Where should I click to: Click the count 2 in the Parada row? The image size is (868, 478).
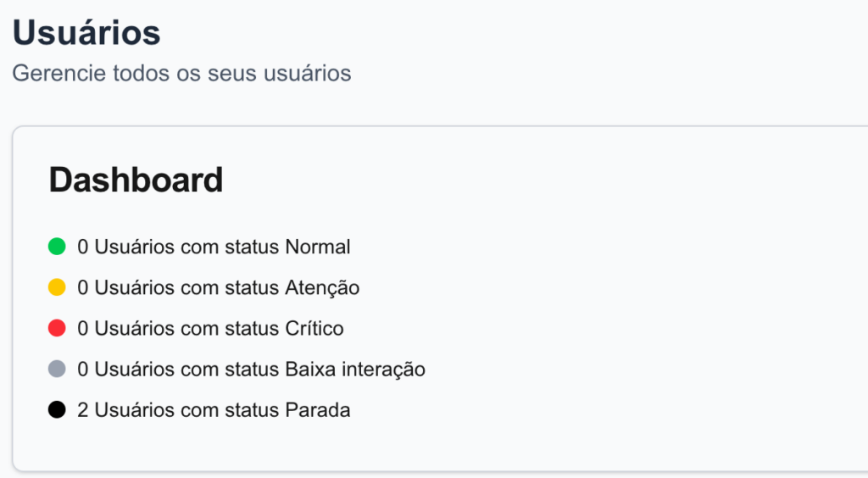click(83, 410)
